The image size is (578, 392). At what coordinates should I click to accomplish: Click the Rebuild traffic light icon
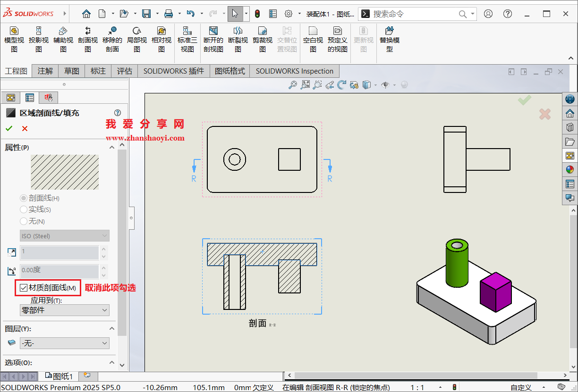coord(257,14)
